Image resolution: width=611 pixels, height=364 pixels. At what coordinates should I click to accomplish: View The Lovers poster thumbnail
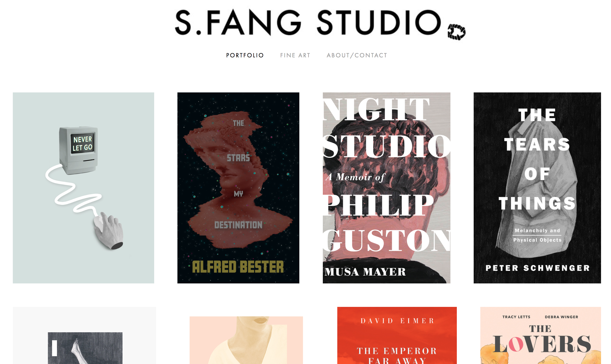pos(541,335)
